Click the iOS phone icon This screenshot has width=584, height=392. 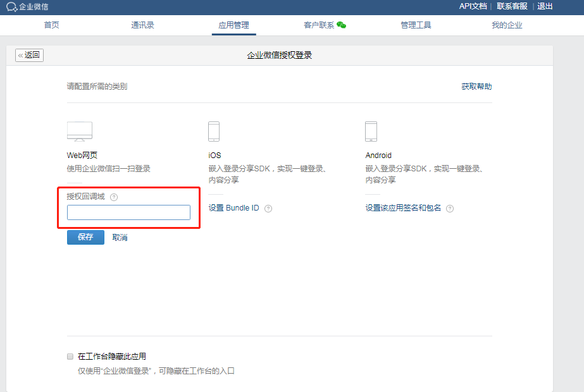(214, 132)
